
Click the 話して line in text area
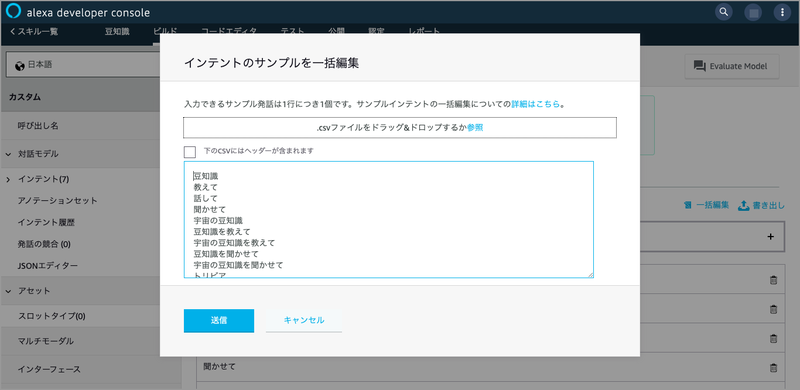(x=206, y=198)
